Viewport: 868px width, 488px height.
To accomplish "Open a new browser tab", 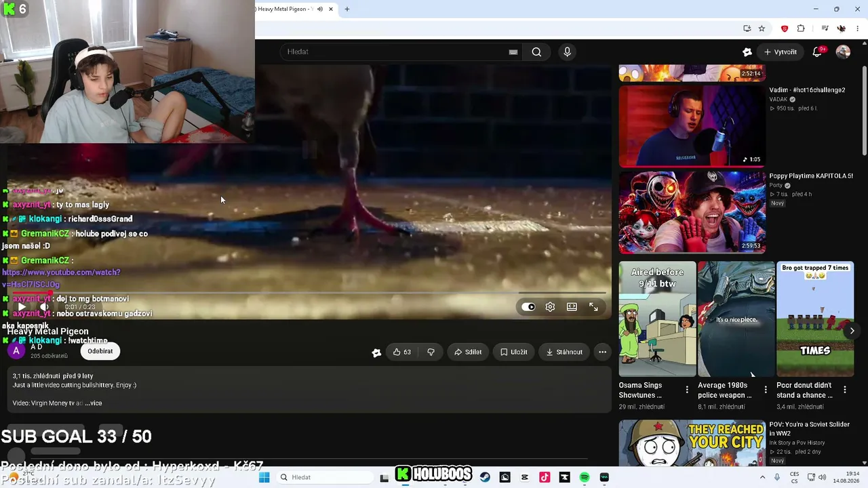I will (347, 9).
